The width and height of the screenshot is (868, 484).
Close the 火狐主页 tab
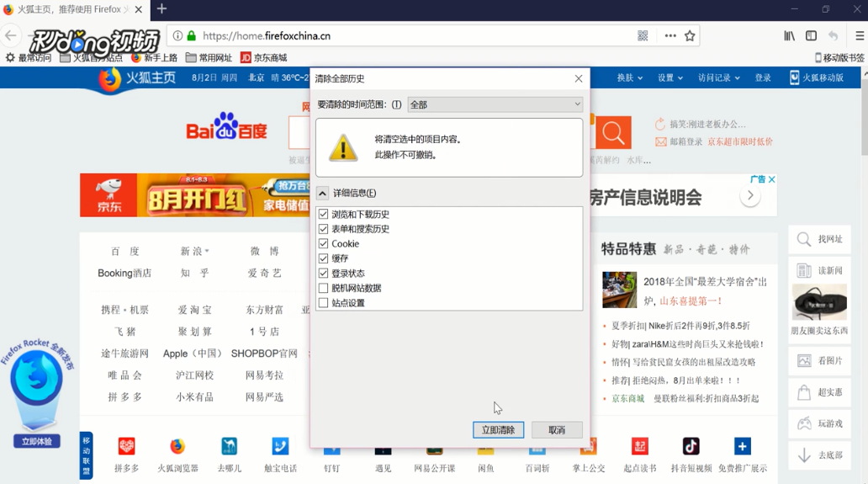click(x=139, y=9)
